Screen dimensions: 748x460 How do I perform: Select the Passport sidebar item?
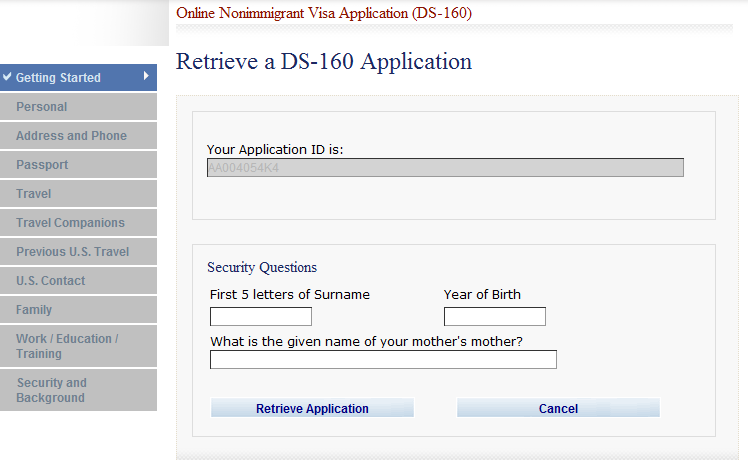point(42,165)
